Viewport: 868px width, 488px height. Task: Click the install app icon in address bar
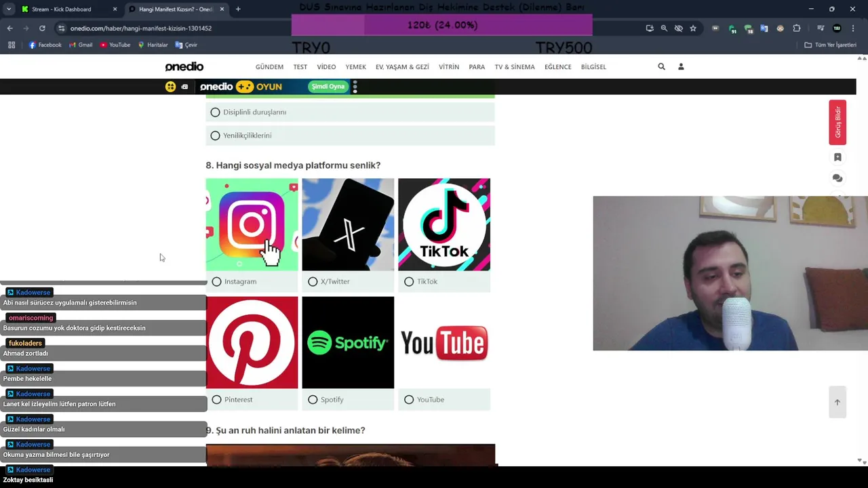pos(650,28)
